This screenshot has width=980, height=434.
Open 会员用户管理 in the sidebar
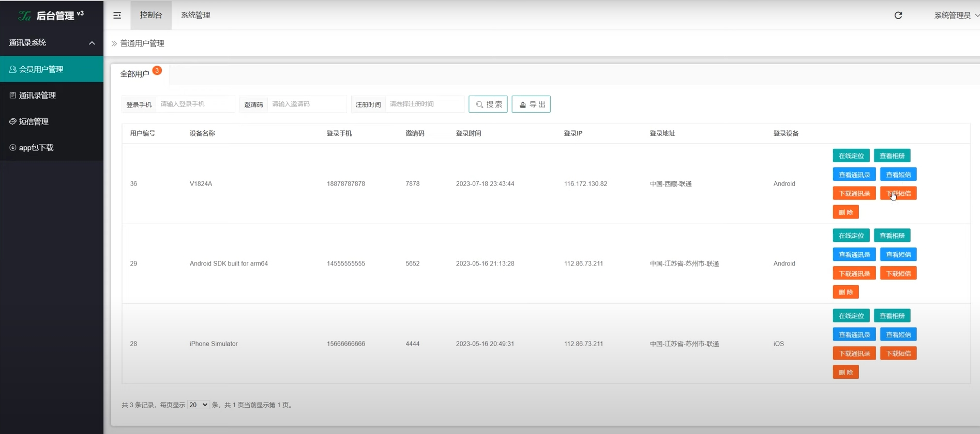tap(52, 69)
